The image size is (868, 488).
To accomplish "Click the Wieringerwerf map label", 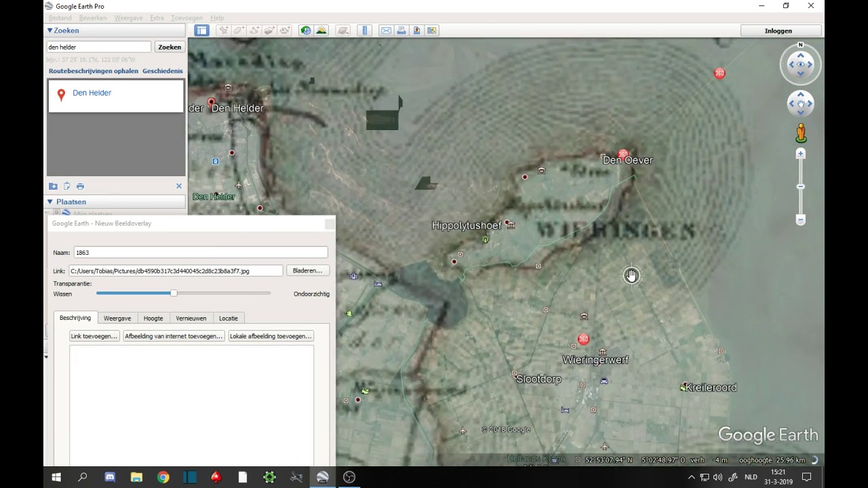I will (x=595, y=360).
